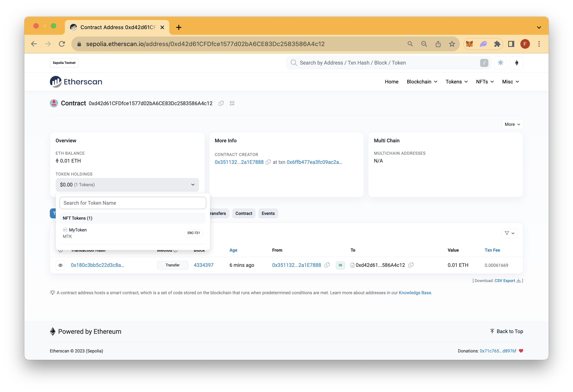Expand the Blockchain menu

(422, 82)
